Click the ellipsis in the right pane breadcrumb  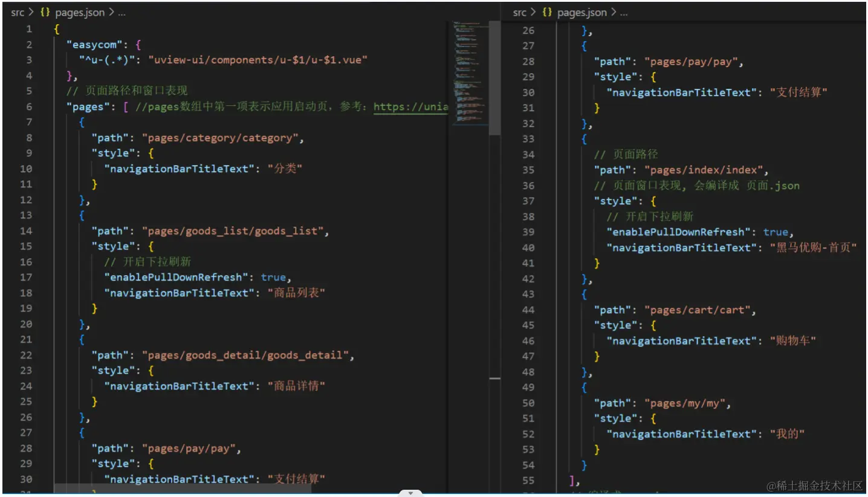pyautogui.click(x=624, y=13)
